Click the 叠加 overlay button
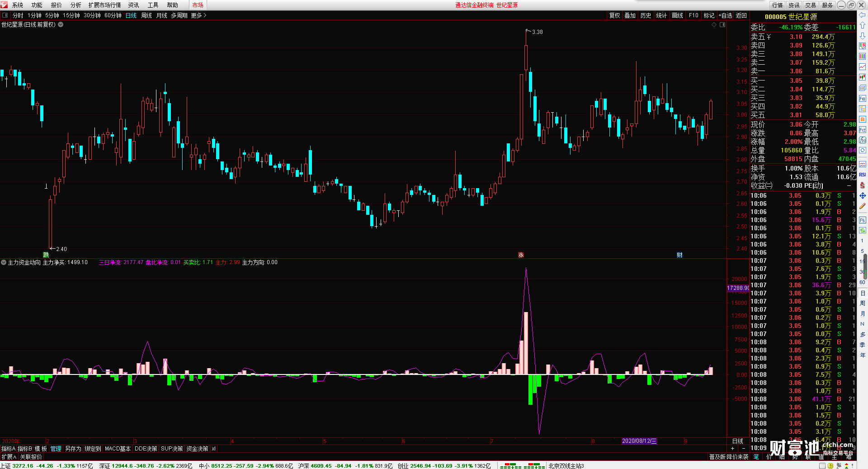This screenshot has height=469, width=868. point(630,15)
